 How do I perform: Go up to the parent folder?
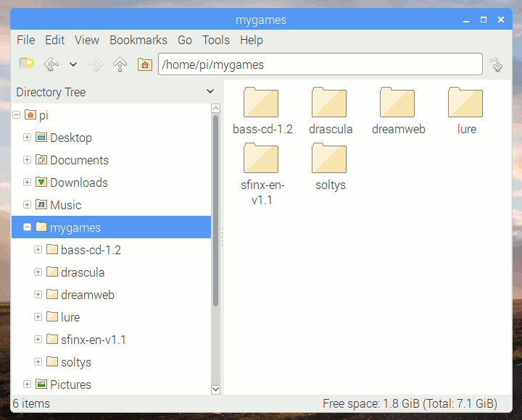tap(120, 64)
